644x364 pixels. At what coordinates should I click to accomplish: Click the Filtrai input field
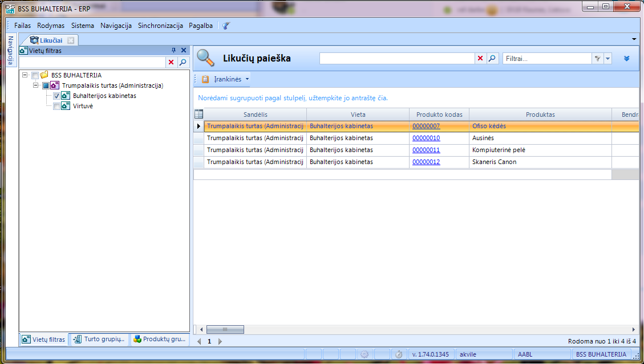click(547, 59)
